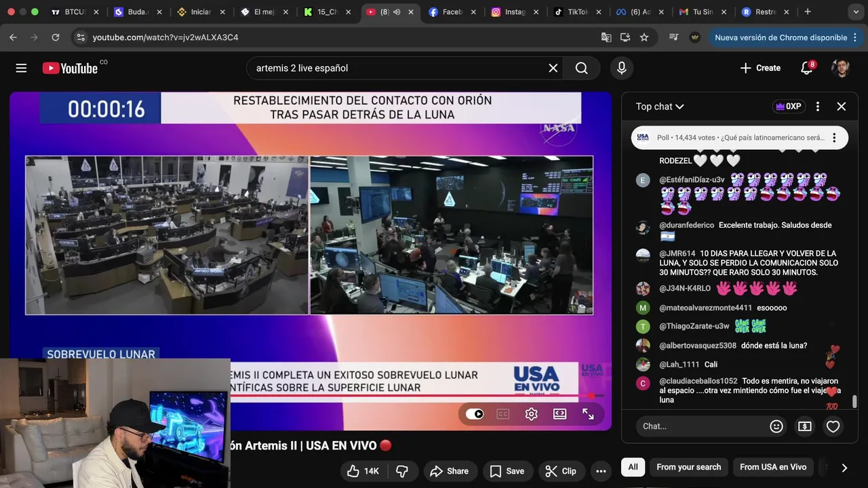Switch to the Facebook browser tab
Screen dimensions: 868x488
click(x=452, y=12)
